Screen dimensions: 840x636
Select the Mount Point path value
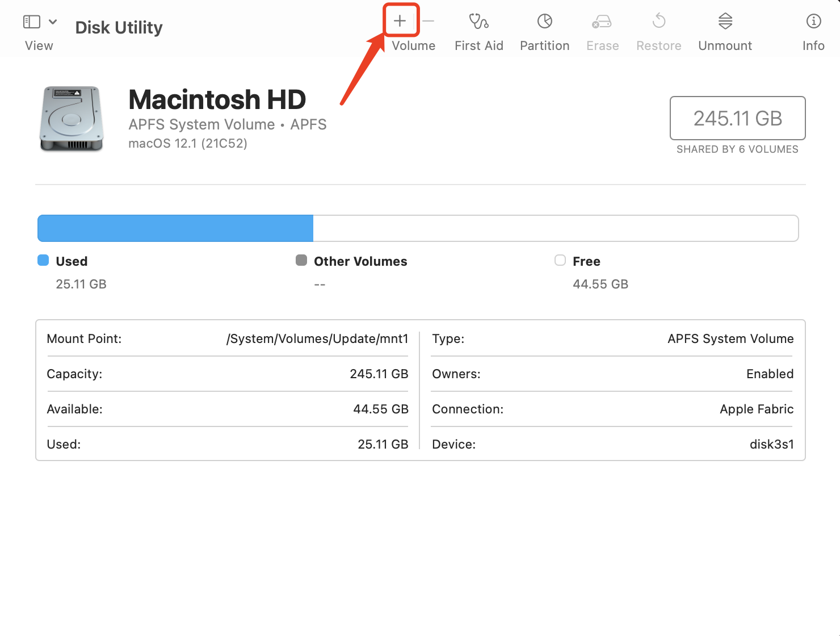pos(317,339)
